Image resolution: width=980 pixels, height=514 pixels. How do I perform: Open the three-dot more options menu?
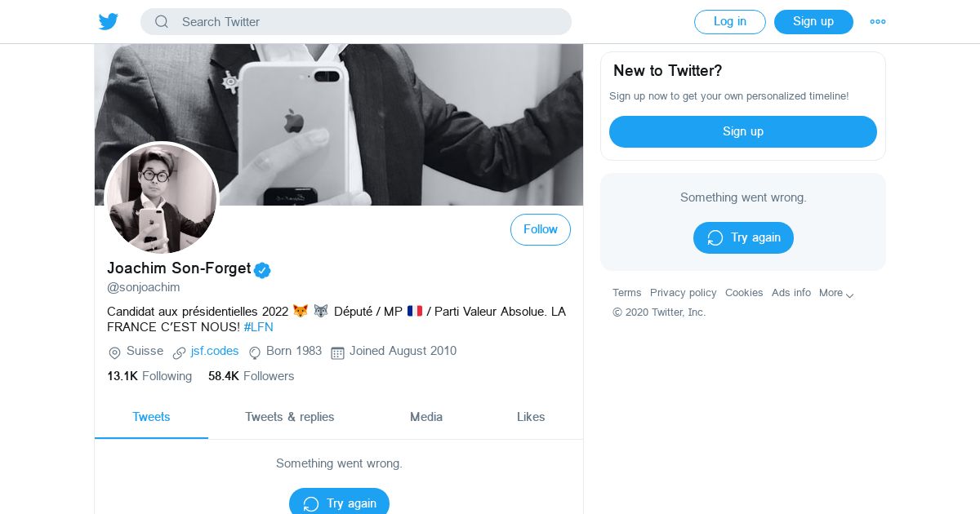click(878, 22)
